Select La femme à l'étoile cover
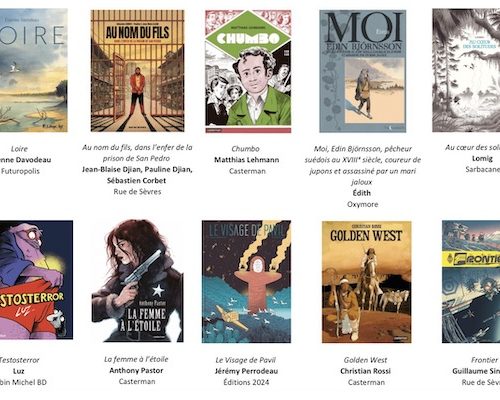 (137, 280)
